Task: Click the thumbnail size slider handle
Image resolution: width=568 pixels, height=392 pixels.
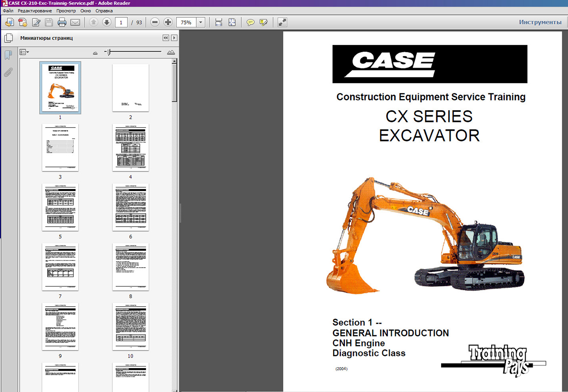Action: pos(109,52)
